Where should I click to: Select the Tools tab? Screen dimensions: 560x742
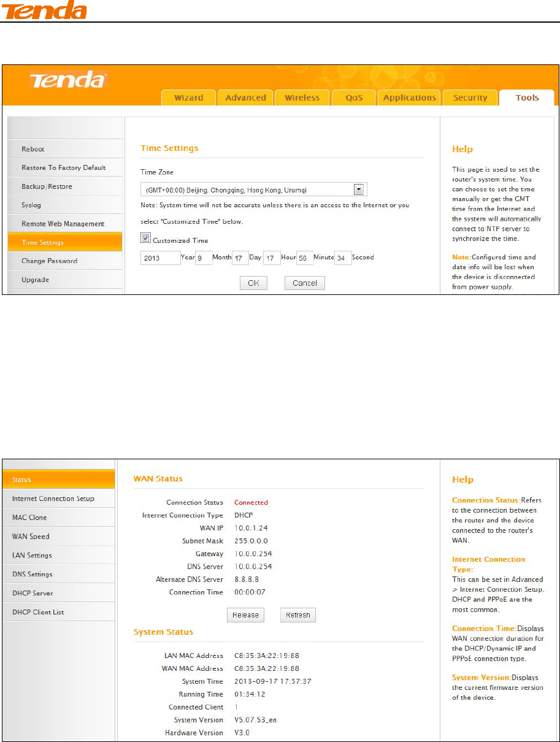[527, 98]
